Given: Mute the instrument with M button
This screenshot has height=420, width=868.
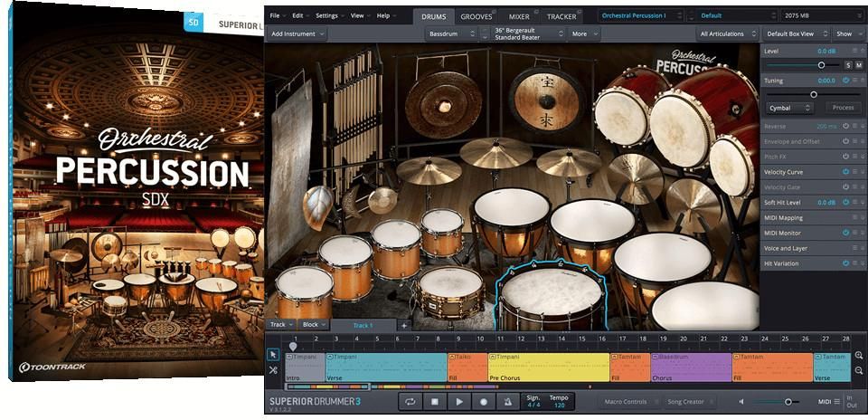Looking at the screenshot, I should [x=859, y=65].
